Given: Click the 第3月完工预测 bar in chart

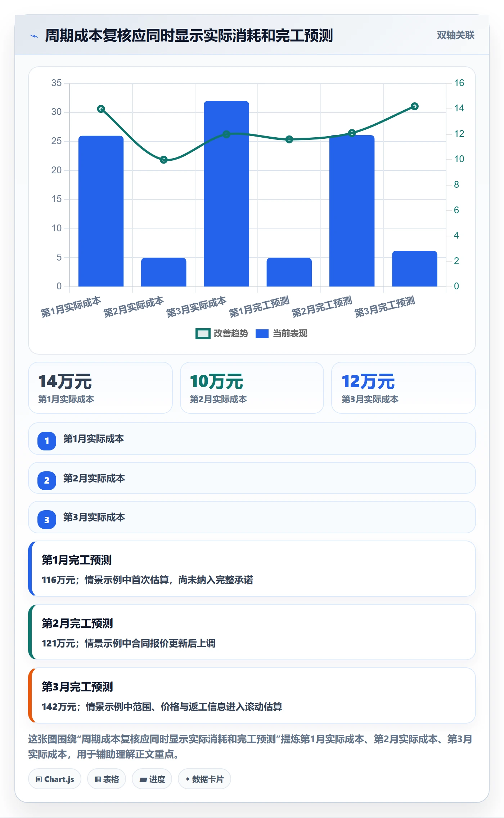Looking at the screenshot, I should tap(415, 269).
